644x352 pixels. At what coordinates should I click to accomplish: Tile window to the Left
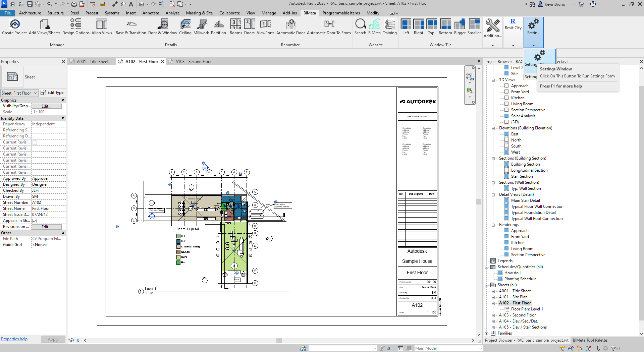click(x=406, y=27)
